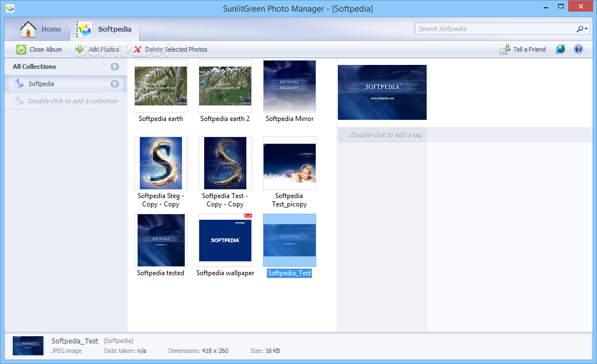
Task: Select the Softpedia earth 2 thumbnail
Action: point(225,86)
